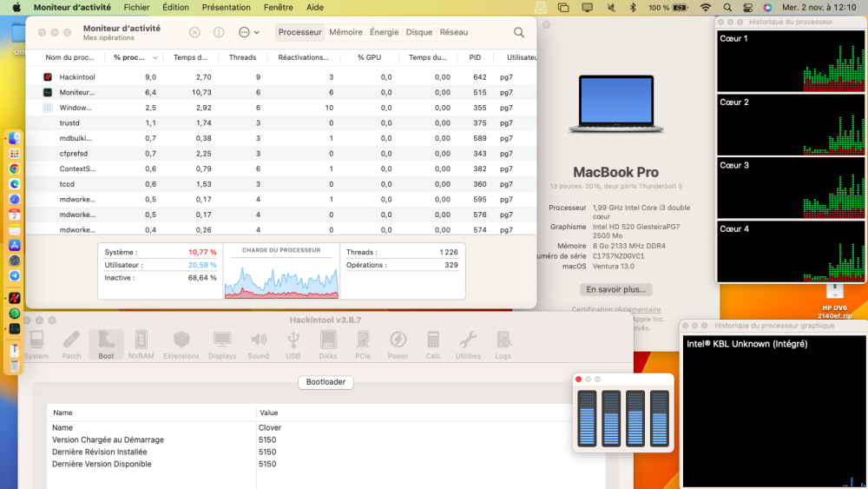Open the 'Certification réglementaire' link
The width and height of the screenshot is (868, 489).
tap(615, 309)
